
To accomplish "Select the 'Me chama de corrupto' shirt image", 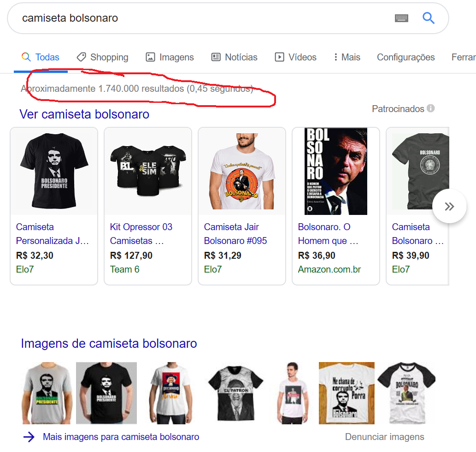I will coord(347,393).
